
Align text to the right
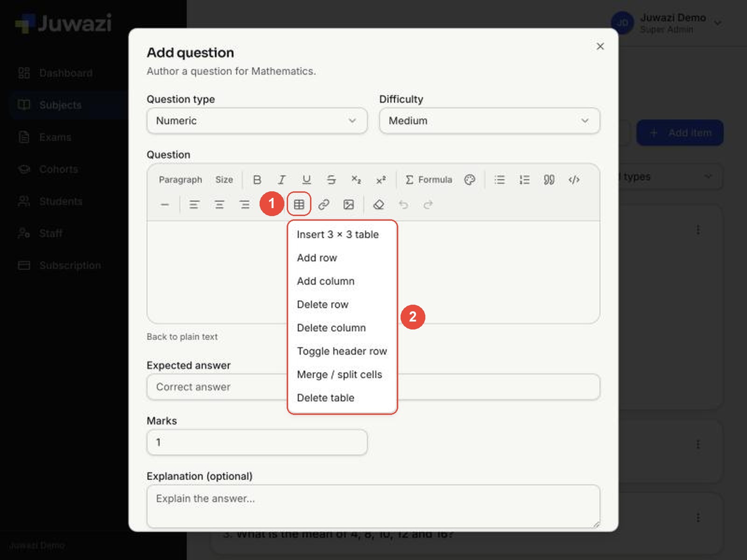(244, 204)
